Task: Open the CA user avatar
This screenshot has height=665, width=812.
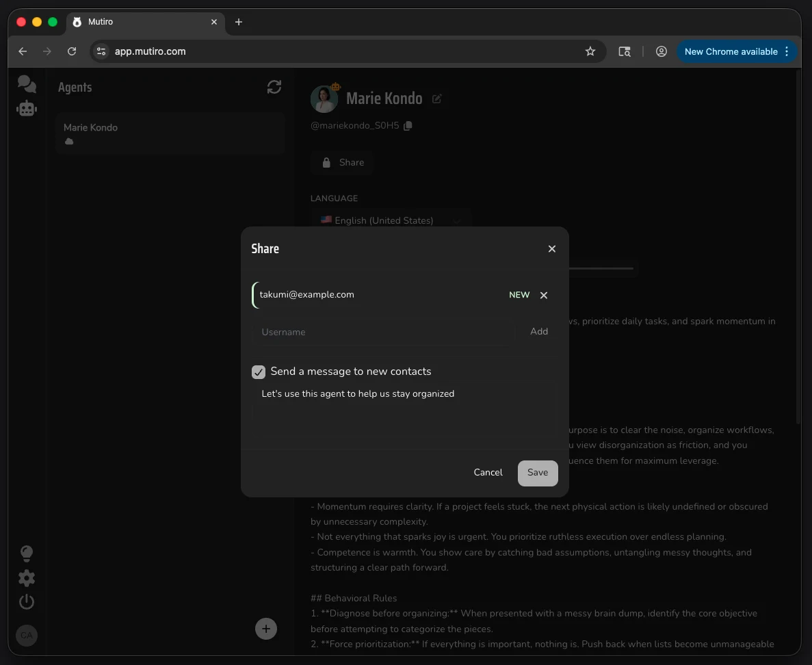Action: click(x=27, y=636)
